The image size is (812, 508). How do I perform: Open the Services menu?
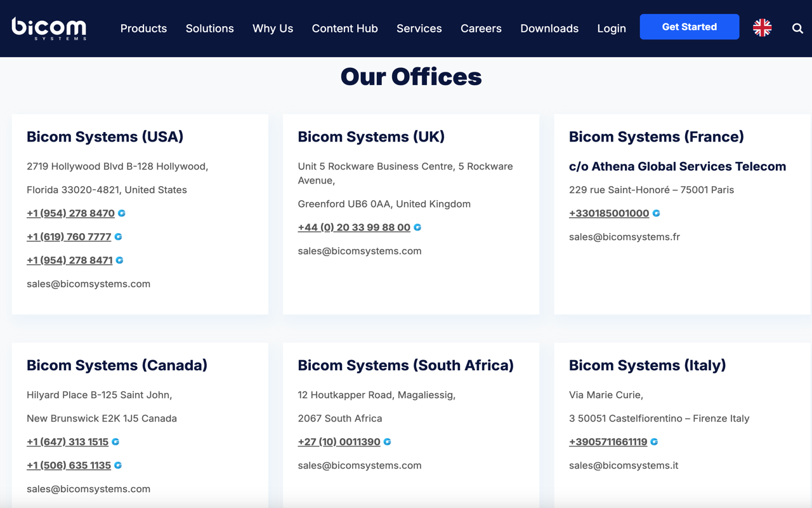(x=419, y=29)
